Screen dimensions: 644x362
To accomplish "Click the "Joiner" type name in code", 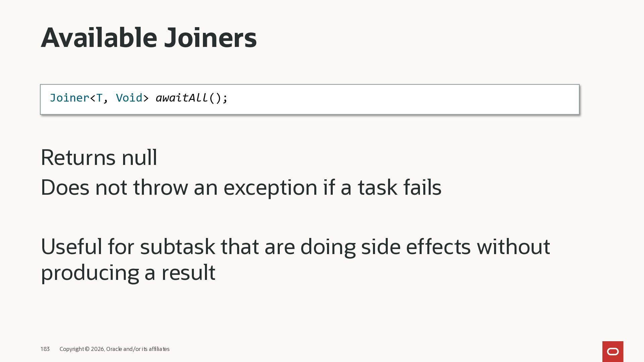I will [x=69, y=98].
